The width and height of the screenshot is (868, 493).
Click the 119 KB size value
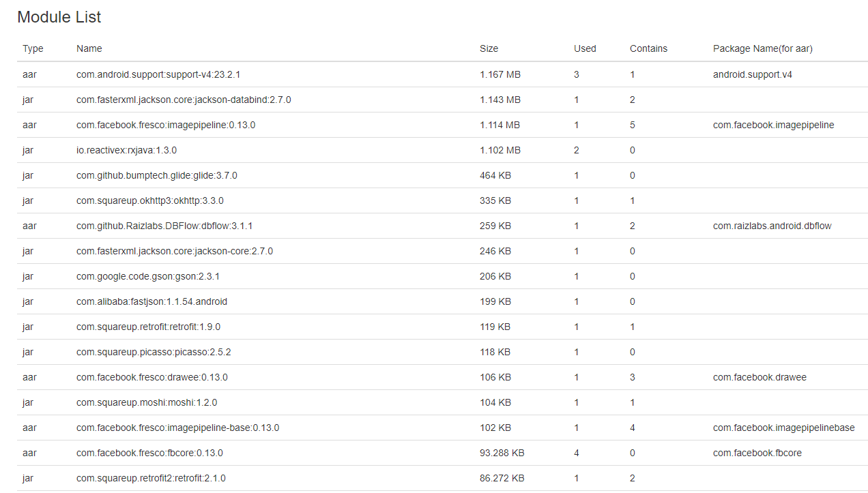495,327
